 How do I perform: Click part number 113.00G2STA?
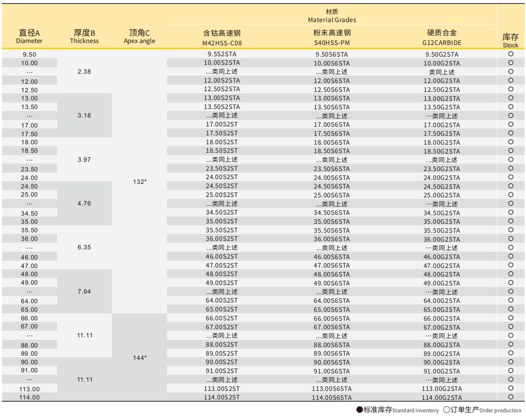[442, 388]
